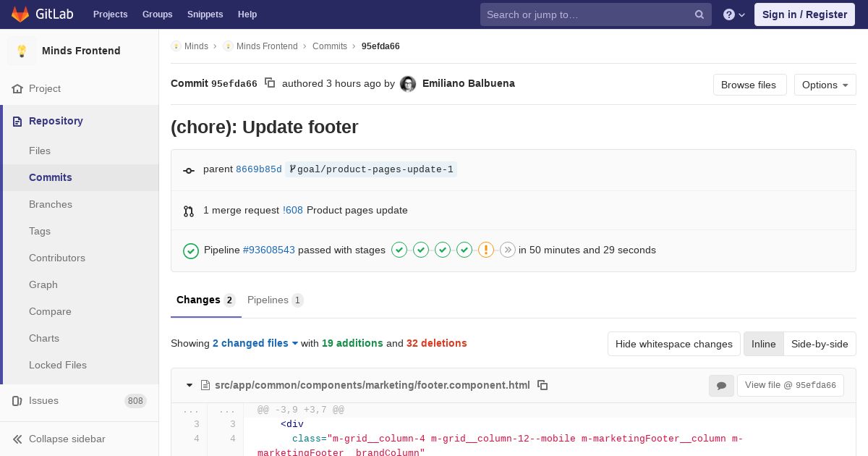Click the Minds breadcrumb lightbulb icon

[176, 46]
